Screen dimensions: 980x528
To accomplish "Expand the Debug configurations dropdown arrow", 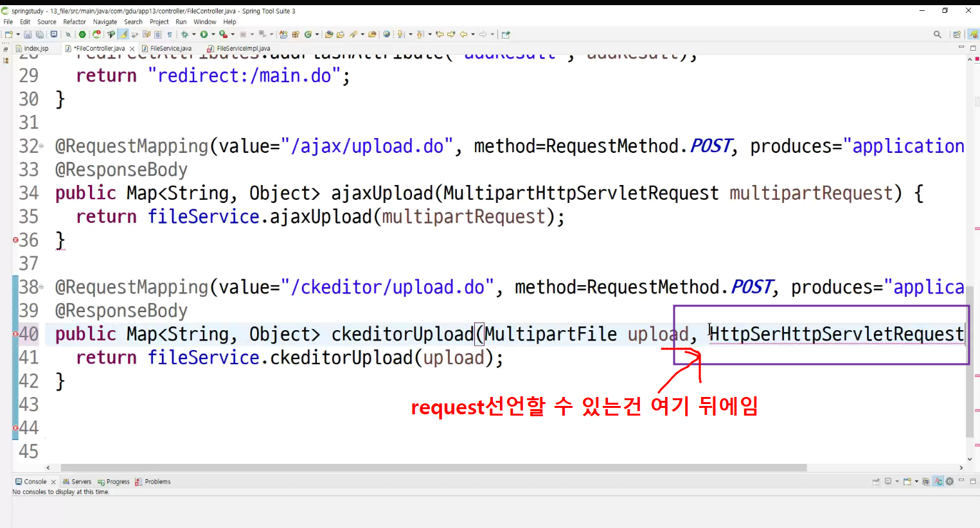I will (193, 35).
